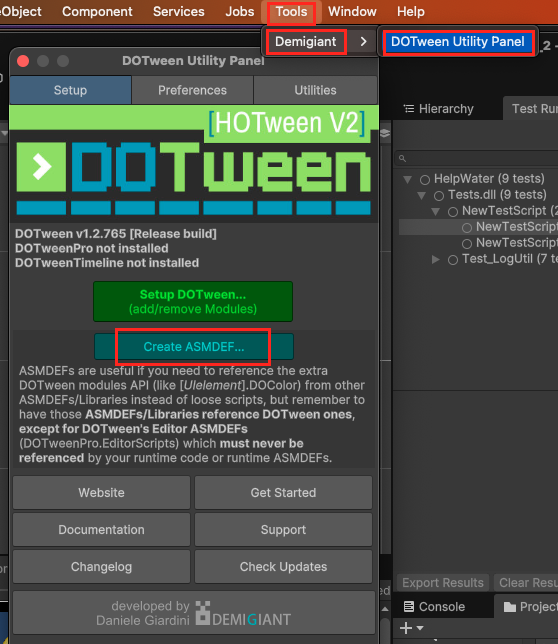Choose DOTween Utility Panel menu item
This screenshot has height=644, width=558.
[458, 41]
